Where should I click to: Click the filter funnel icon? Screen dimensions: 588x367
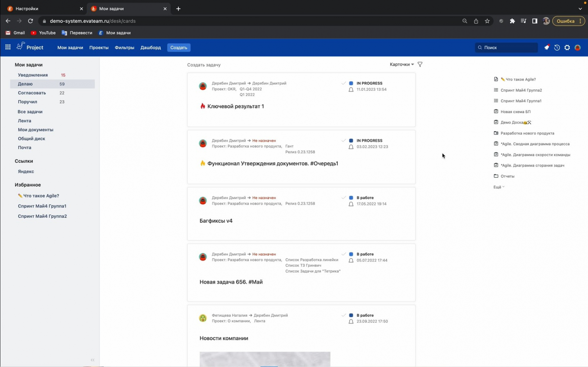(x=420, y=64)
